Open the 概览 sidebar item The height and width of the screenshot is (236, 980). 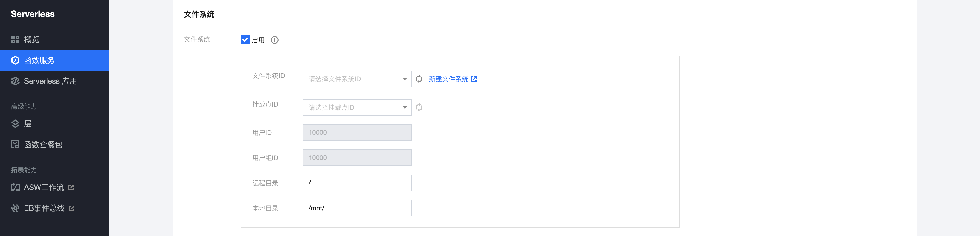[x=55, y=40]
